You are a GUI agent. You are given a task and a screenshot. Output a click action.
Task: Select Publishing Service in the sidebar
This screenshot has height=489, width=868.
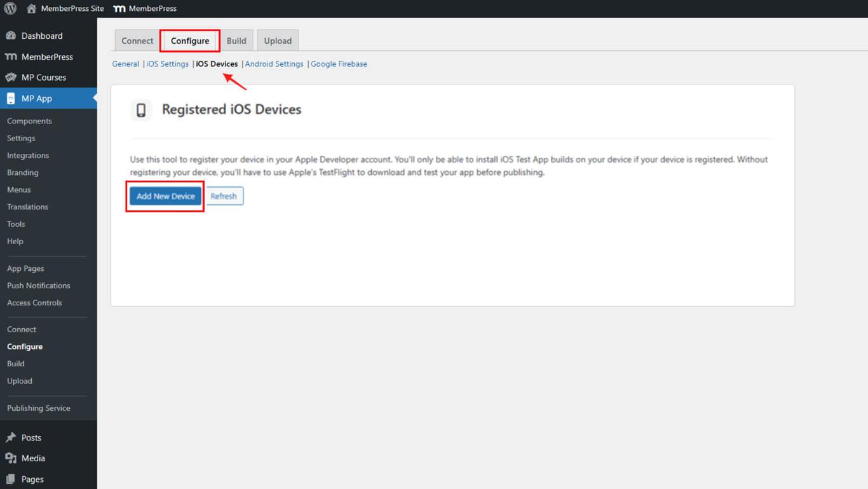pos(39,408)
